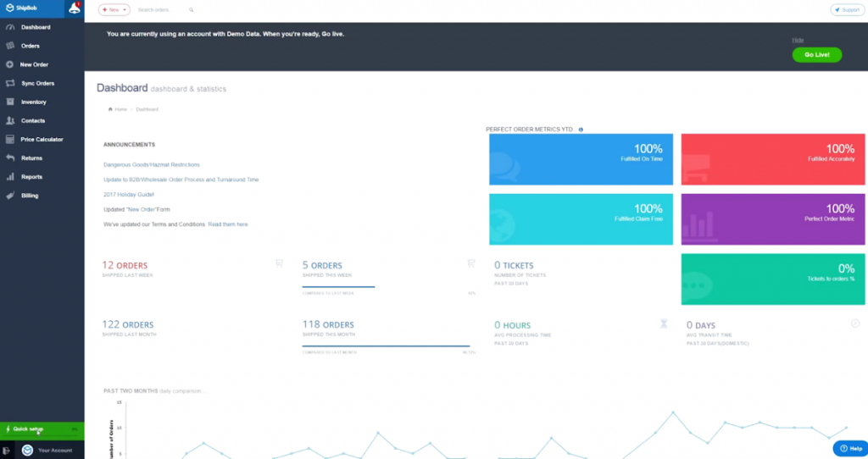Open the Your Account menu
The width and height of the screenshot is (868, 459).
(54, 450)
